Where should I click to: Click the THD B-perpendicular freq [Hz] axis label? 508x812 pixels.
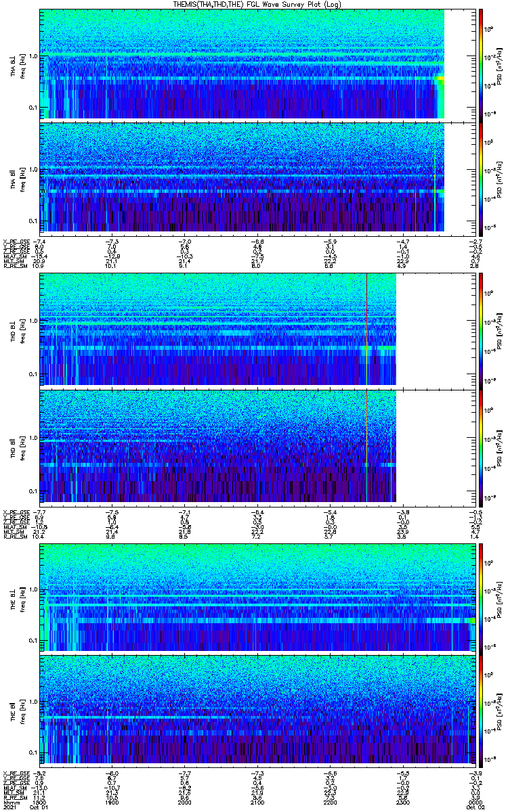[22, 332]
